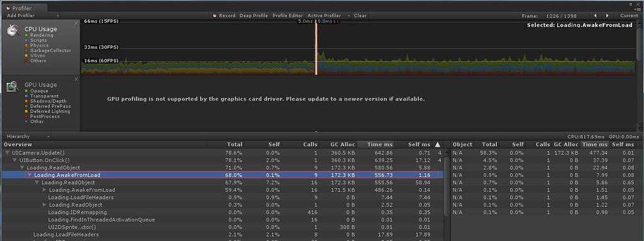Go to previous frame arrow

(596, 16)
